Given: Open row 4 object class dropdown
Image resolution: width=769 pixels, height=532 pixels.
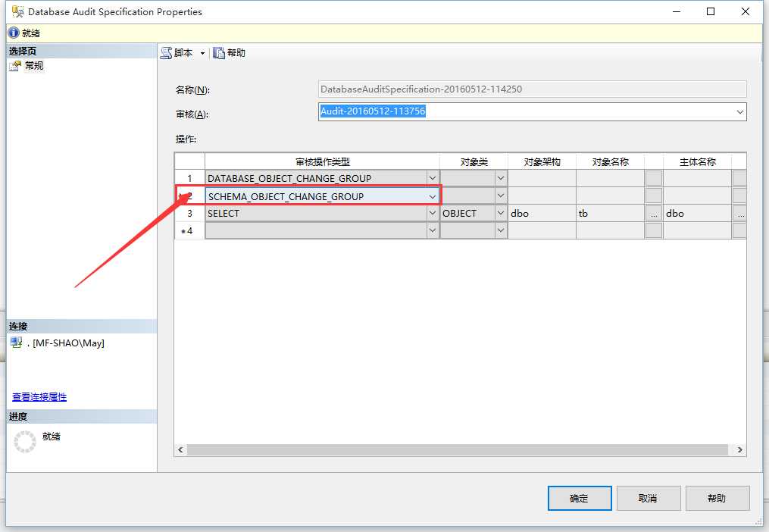Looking at the screenshot, I should (x=500, y=230).
